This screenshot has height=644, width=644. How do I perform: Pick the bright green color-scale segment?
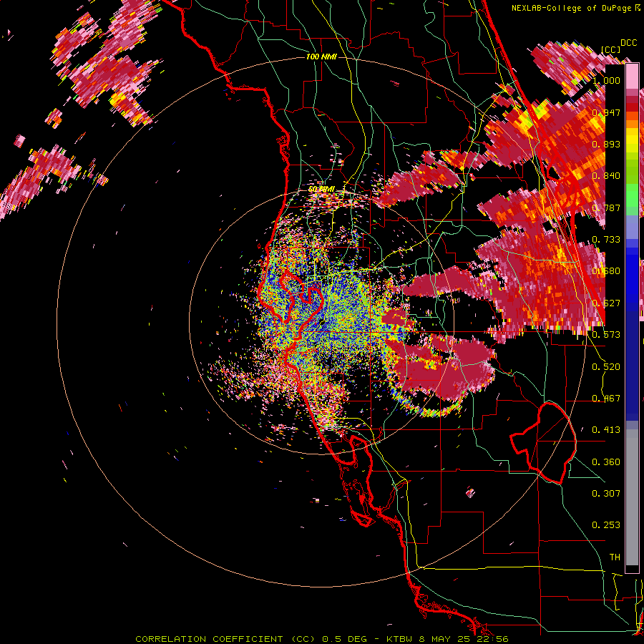point(632,195)
